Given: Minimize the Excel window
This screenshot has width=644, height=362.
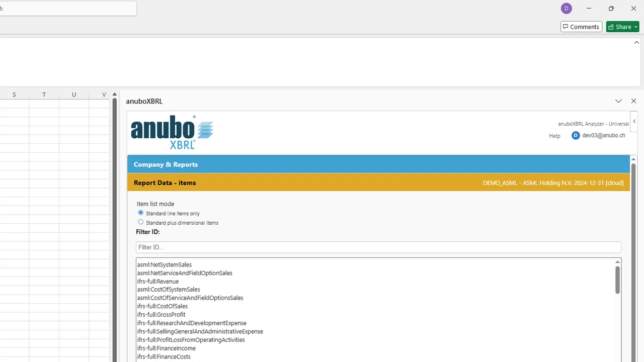Looking at the screenshot, I should tap(589, 9).
